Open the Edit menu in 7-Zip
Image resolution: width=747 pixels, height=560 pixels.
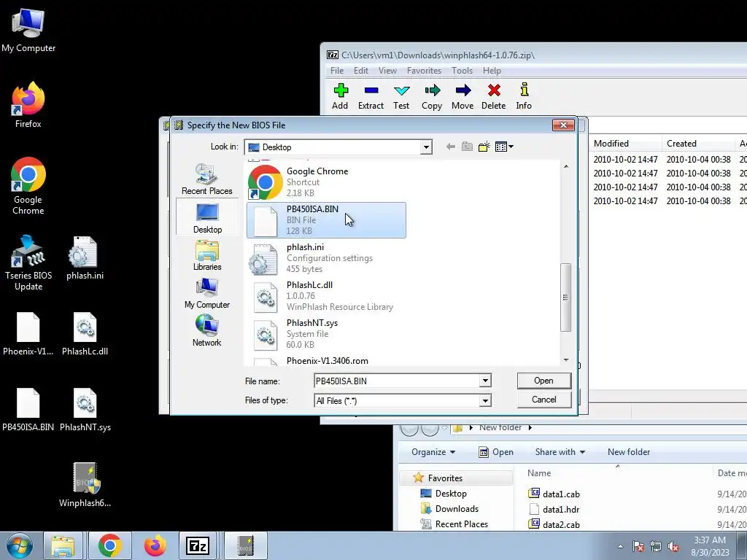pos(360,71)
